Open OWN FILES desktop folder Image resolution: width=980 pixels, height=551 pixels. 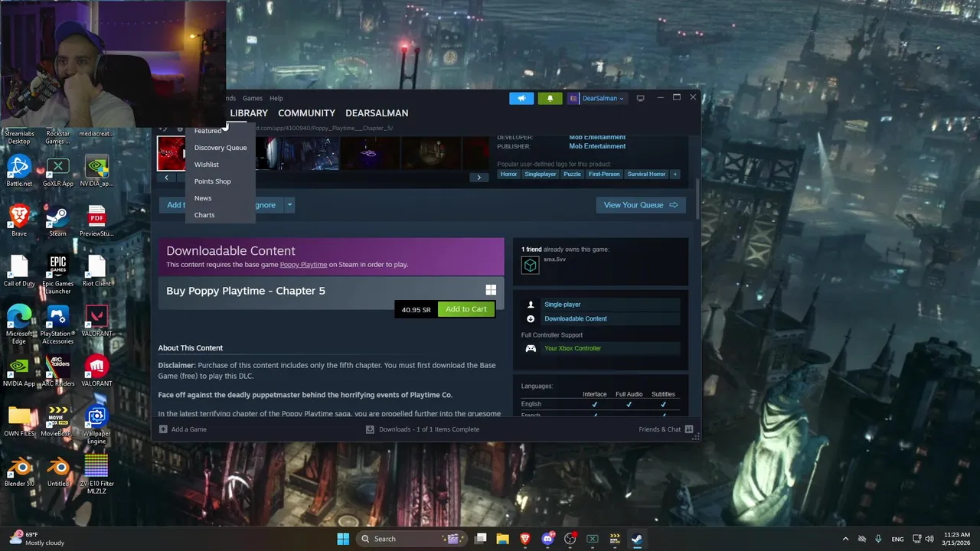(19, 421)
